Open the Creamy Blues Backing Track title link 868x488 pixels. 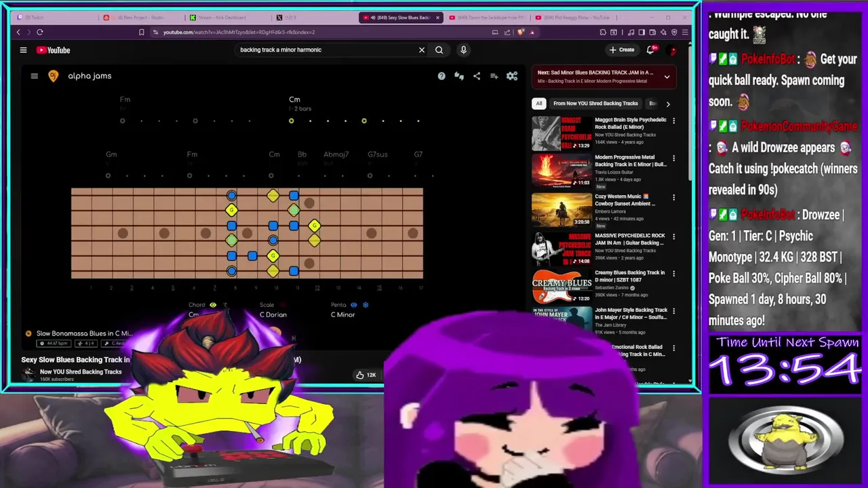tap(630, 277)
